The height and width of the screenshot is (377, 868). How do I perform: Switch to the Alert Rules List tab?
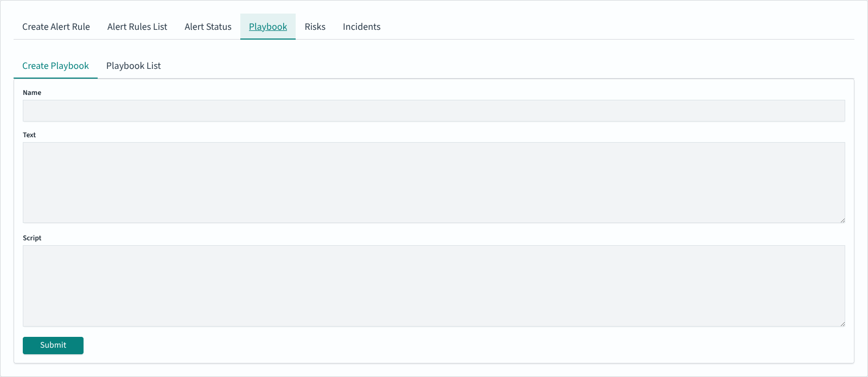point(137,27)
